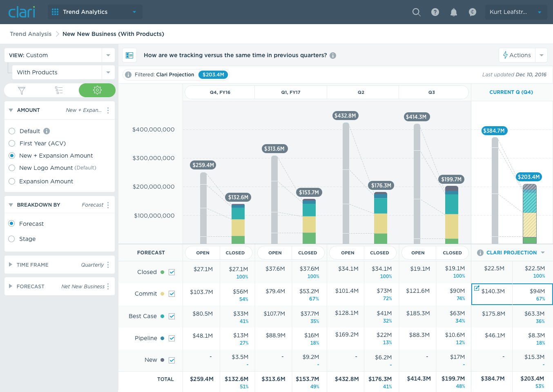This screenshot has height=392, width=553.
Task: Select New Logo Amount radio button
Action: coord(12,168)
